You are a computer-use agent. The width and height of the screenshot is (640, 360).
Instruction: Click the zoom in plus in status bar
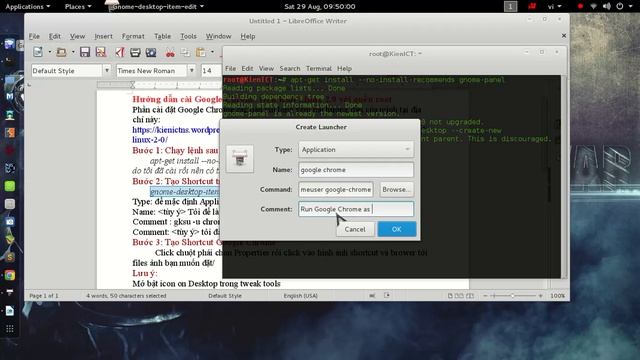click(541, 296)
